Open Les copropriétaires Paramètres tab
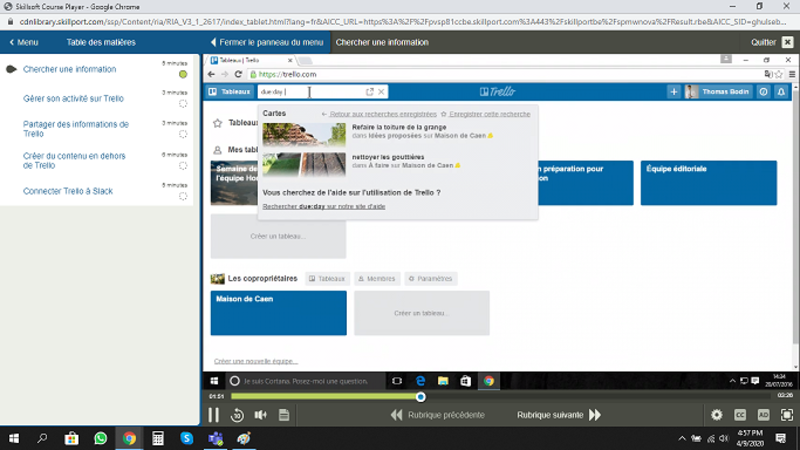The width and height of the screenshot is (800, 450). pos(431,279)
